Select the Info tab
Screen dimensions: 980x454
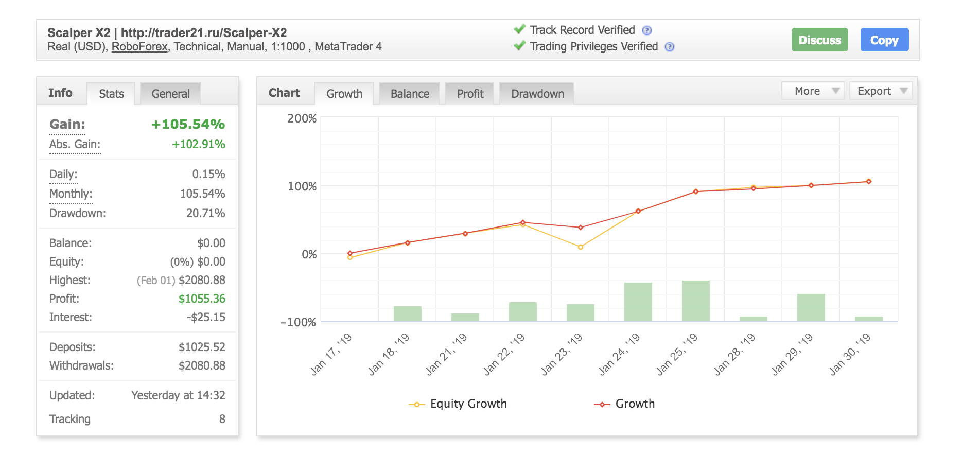60,93
